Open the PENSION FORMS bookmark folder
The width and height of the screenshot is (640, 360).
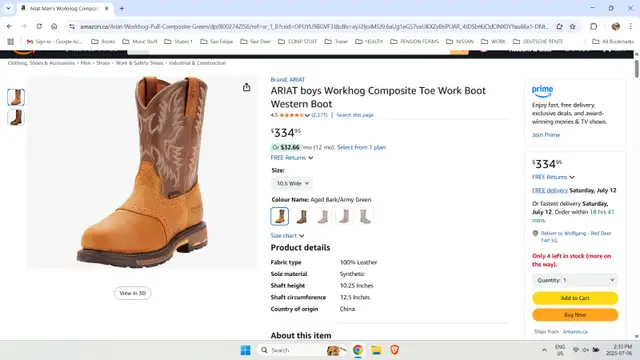pyautogui.click(x=415, y=41)
